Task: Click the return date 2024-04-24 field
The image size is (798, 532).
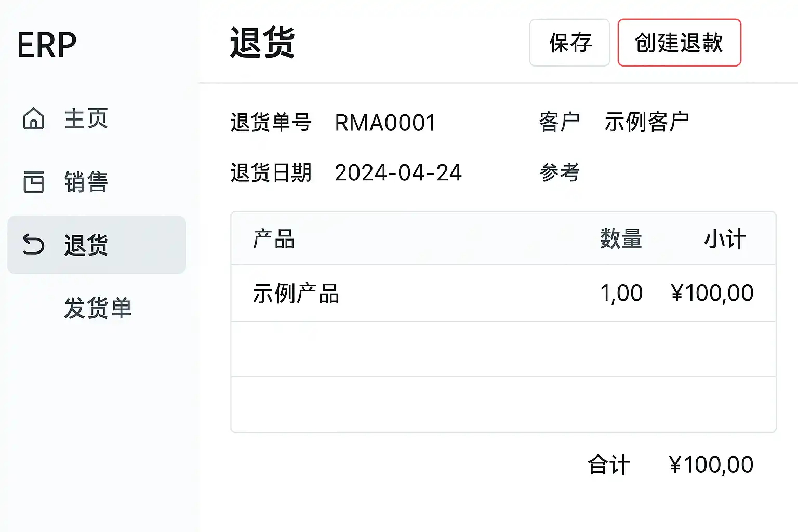Action: pos(398,173)
